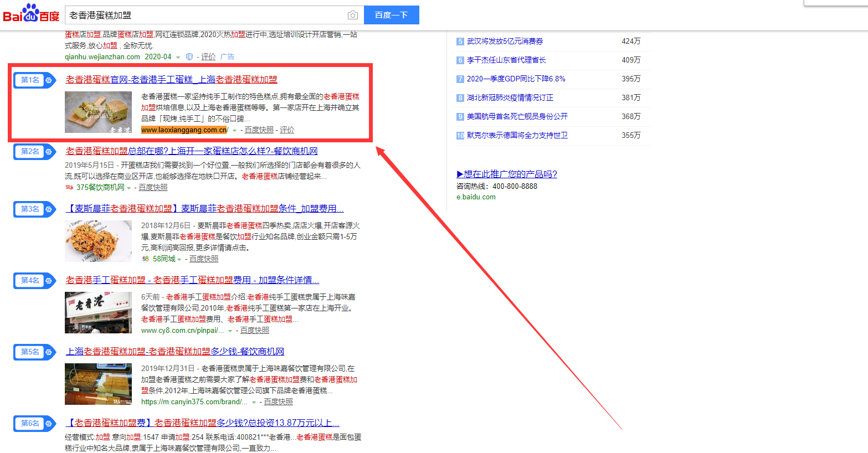The image size is (868, 453).
Task: Click the 58同城 favicon
Action: pyautogui.click(x=146, y=259)
